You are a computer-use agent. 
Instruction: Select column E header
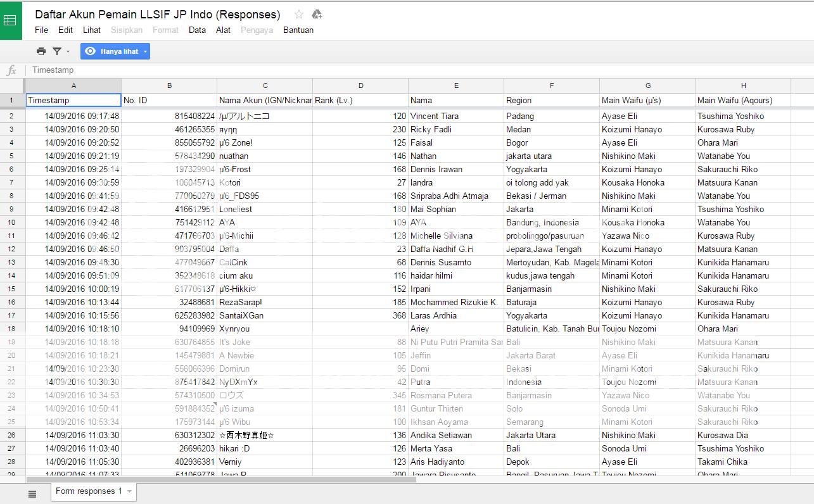point(456,85)
